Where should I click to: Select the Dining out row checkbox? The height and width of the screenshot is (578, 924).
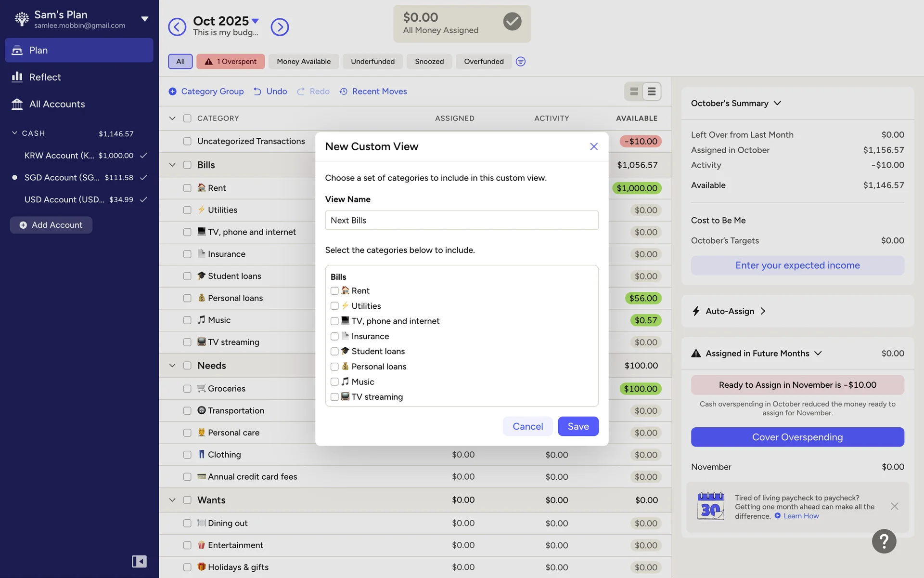187,523
